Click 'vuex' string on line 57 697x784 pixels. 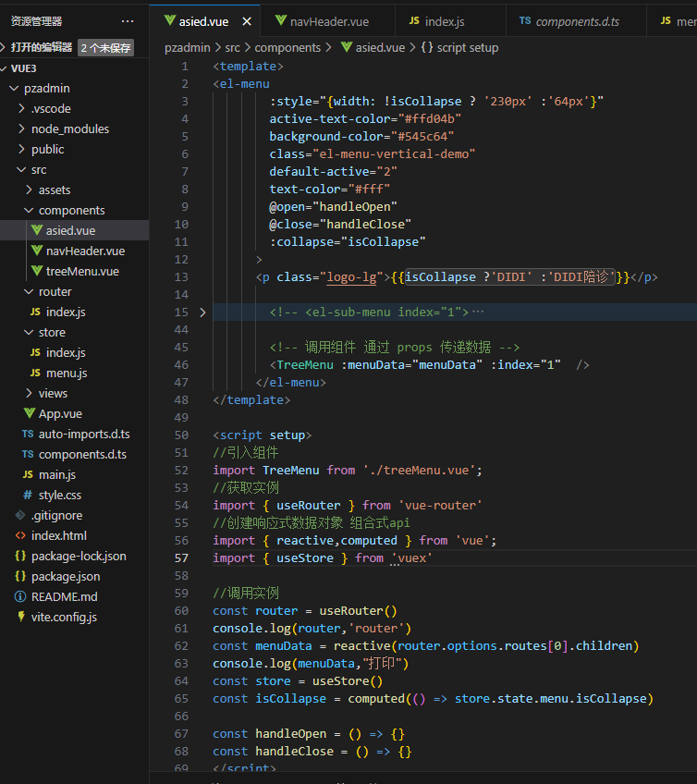pyautogui.click(x=411, y=558)
